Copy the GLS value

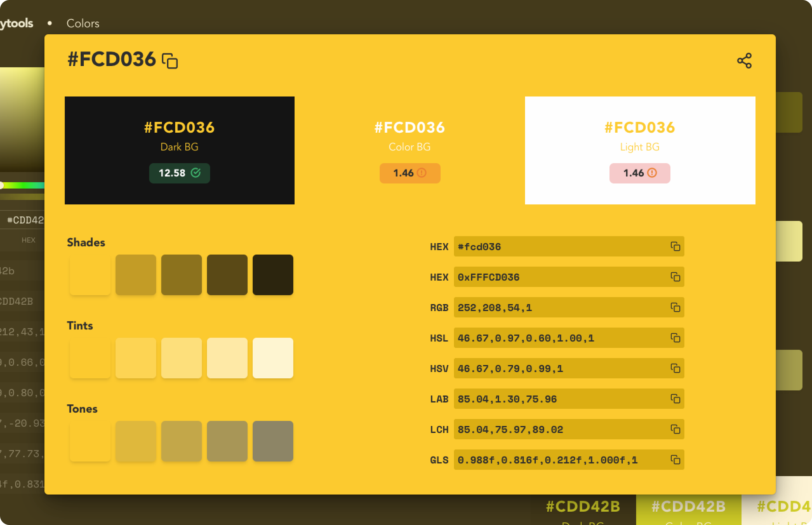point(675,460)
